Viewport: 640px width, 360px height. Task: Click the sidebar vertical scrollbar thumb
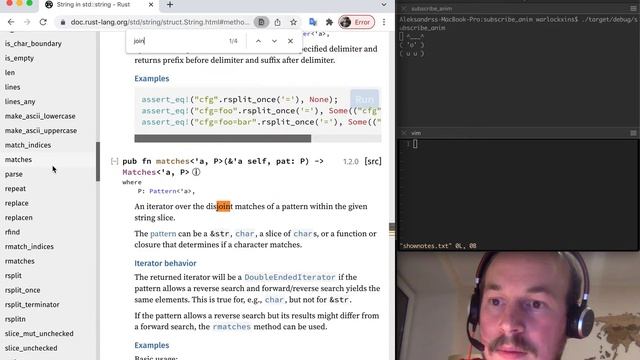98,161
